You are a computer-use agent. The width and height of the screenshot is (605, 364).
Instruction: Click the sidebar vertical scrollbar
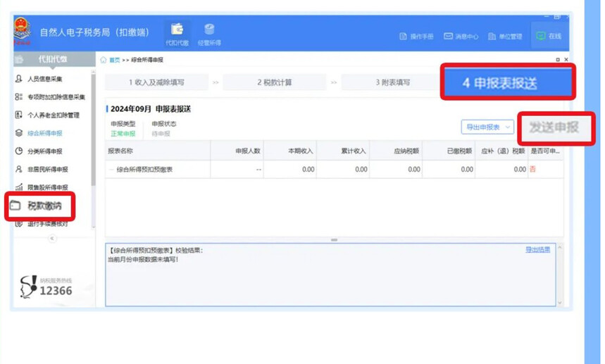[x=93, y=129]
